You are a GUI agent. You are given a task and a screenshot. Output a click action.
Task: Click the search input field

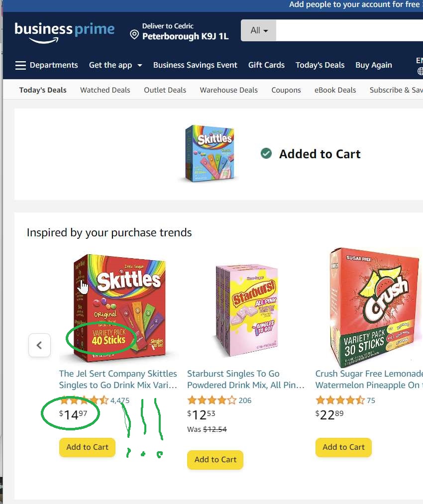348,30
